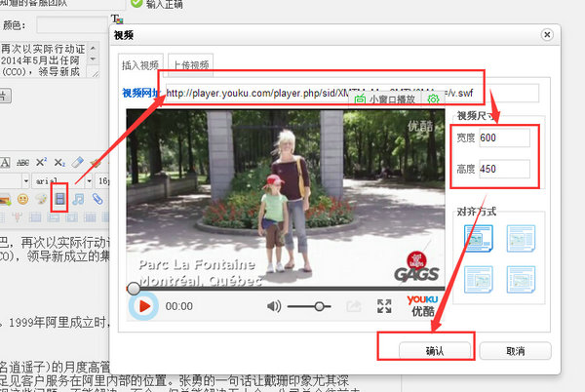The width and height of the screenshot is (585, 392).
Task: Click the volume slider knob
Action: coord(319,306)
